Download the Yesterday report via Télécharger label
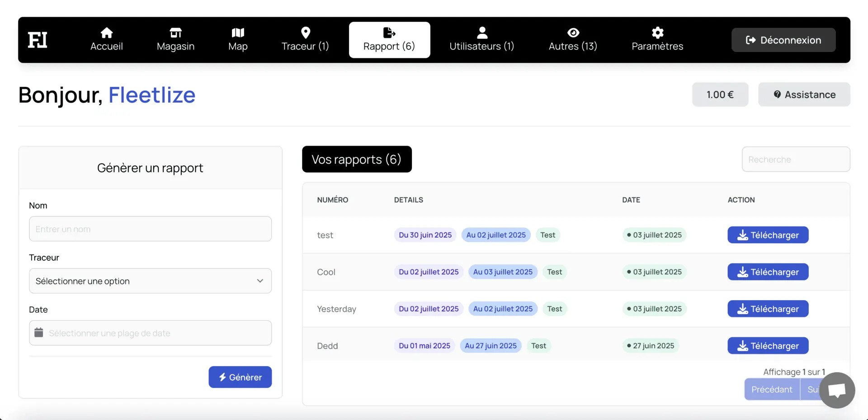 click(774, 309)
